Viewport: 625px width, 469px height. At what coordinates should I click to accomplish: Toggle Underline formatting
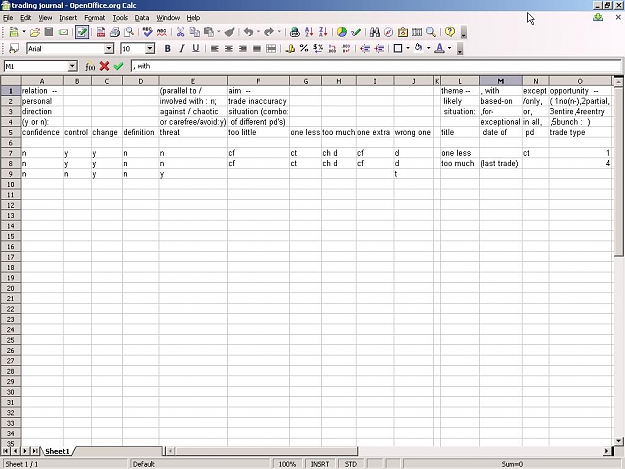coord(196,49)
